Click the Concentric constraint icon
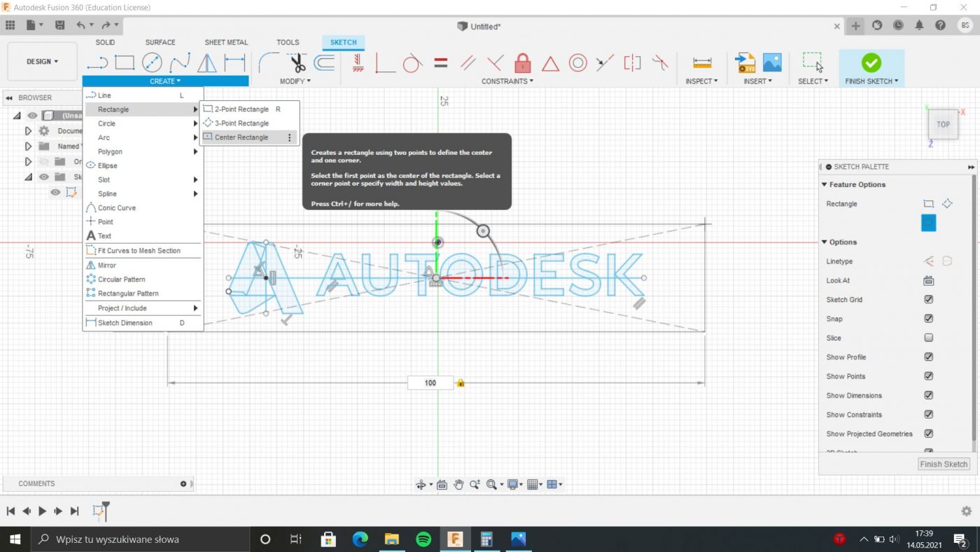The image size is (980, 552). pyautogui.click(x=577, y=63)
